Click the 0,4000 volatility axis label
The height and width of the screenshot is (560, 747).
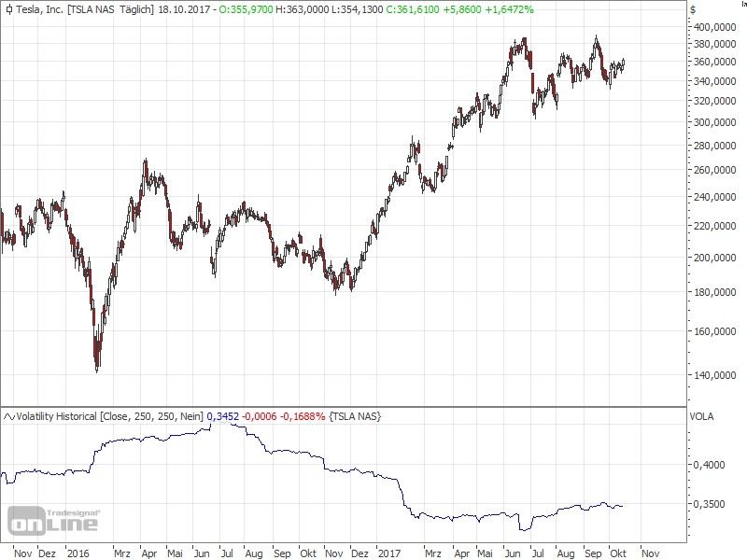click(710, 465)
